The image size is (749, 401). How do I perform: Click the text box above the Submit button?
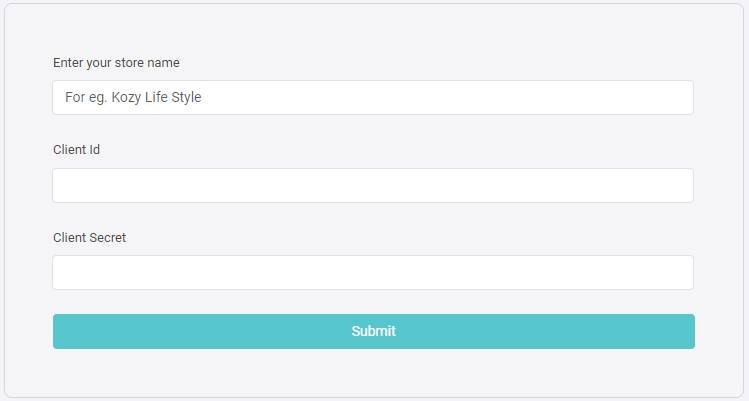[x=372, y=272]
